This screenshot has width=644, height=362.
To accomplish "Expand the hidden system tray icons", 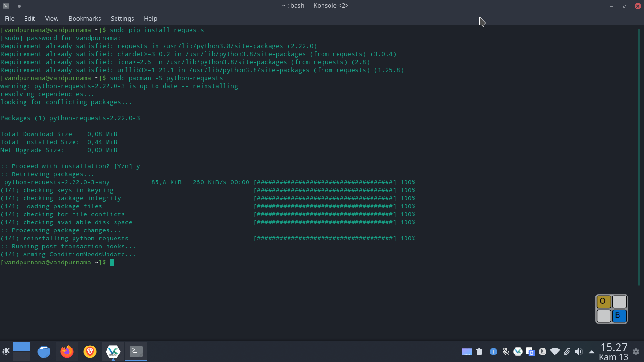I will tap(592, 351).
